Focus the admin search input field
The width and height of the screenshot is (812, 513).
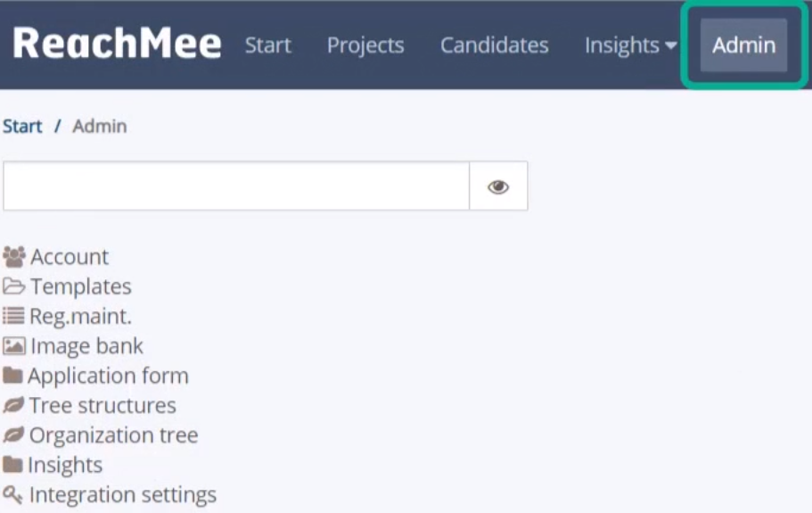coord(236,186)
